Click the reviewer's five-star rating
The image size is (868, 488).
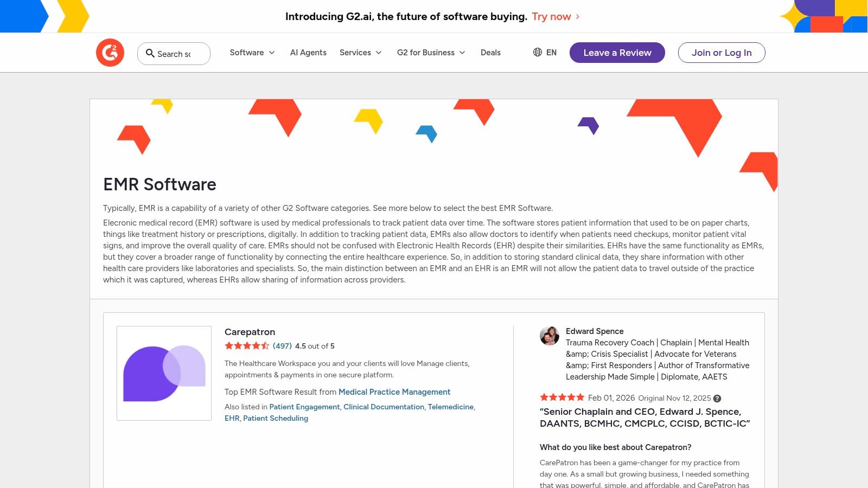pos(562,397)
